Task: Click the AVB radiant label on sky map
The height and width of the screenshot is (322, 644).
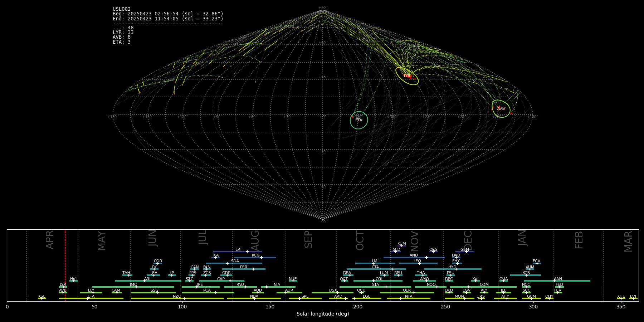Action: [501, 109]
